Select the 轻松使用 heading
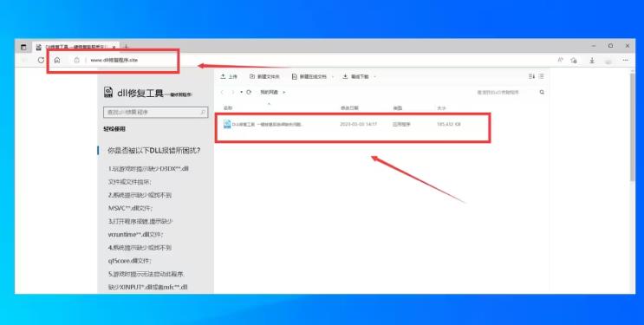The width and height of the screenshot is (644, 325). 114,129
